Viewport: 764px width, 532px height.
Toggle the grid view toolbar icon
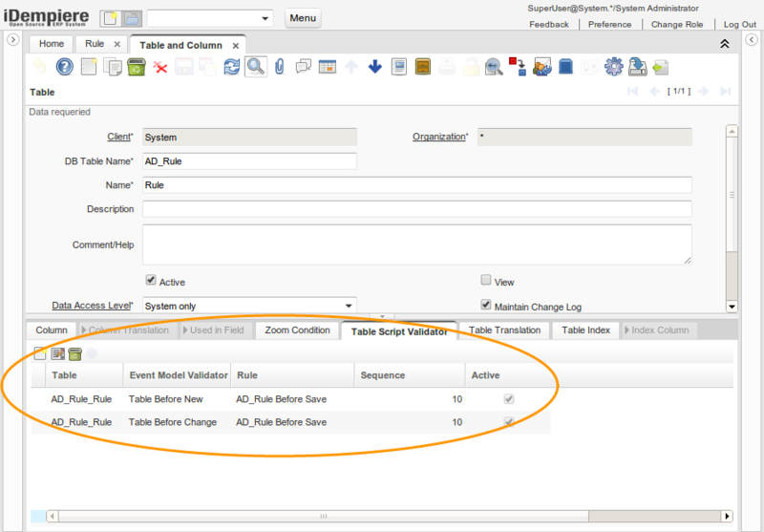click(328, 67)
